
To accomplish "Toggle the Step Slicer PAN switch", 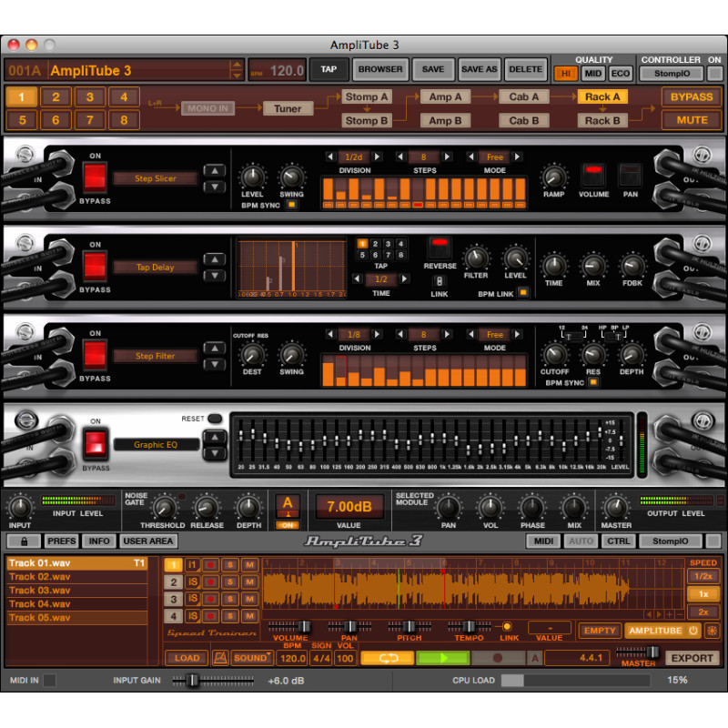I will 630,176.
